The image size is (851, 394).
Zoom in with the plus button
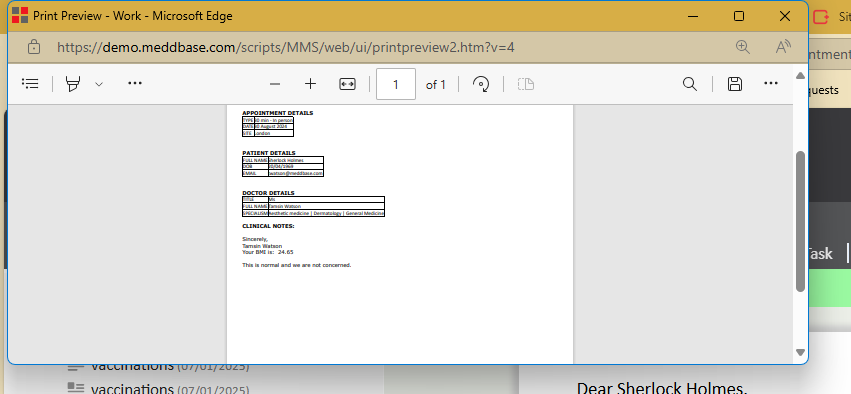click(310, 84)
